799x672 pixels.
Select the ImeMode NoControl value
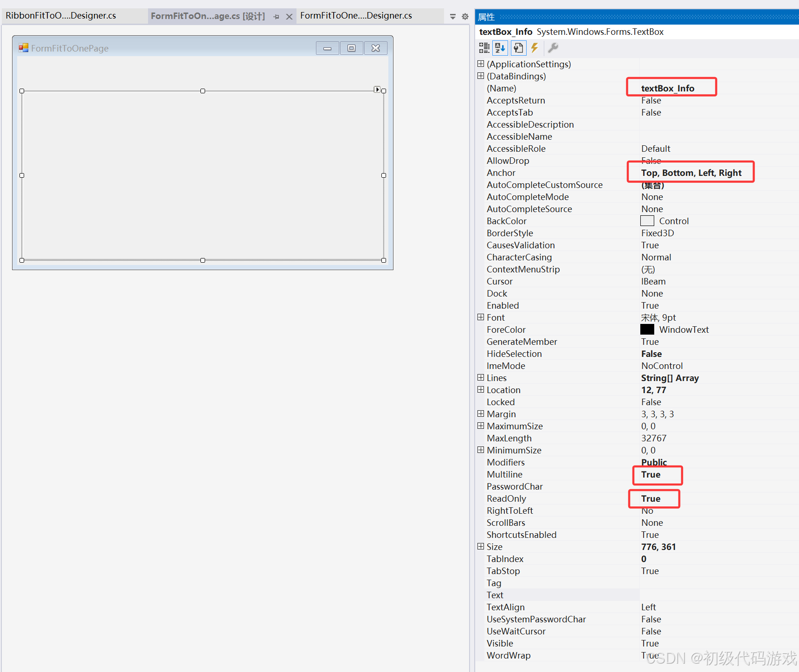pos(662,366)
